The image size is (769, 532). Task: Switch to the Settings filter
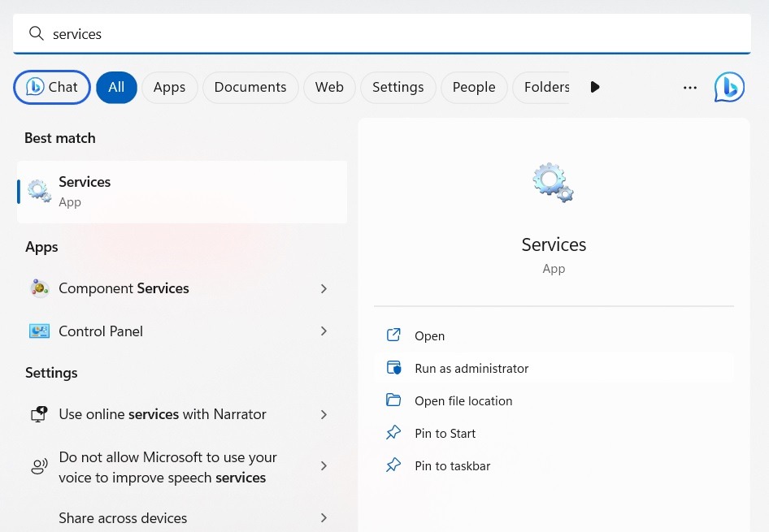pyautogui.click(x=398, y=87)
